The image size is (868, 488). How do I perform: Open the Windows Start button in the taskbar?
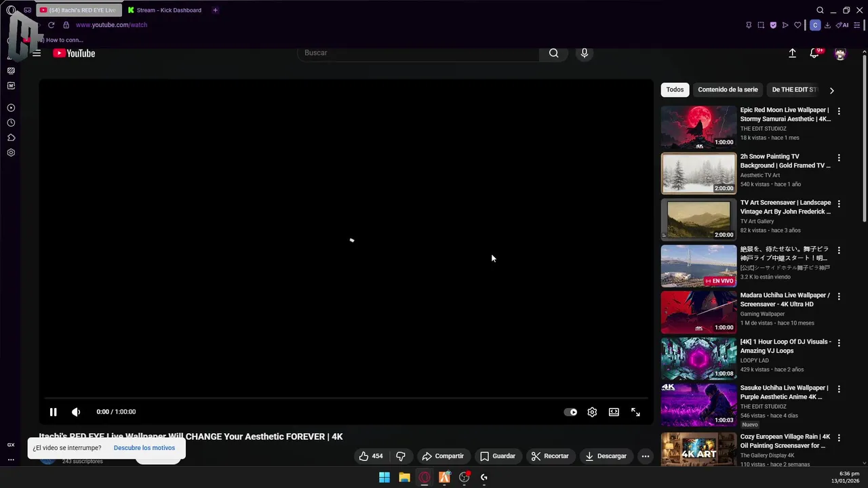pos(384,477)
